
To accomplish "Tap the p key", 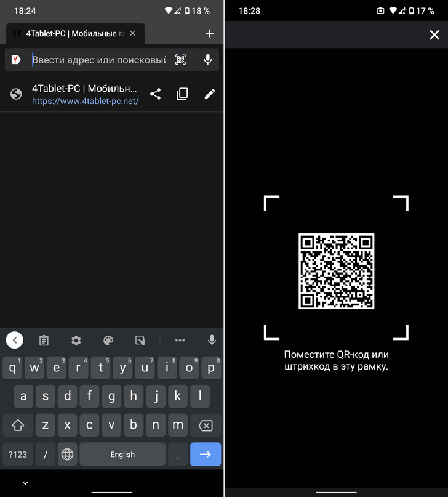I will coord(211,368).
